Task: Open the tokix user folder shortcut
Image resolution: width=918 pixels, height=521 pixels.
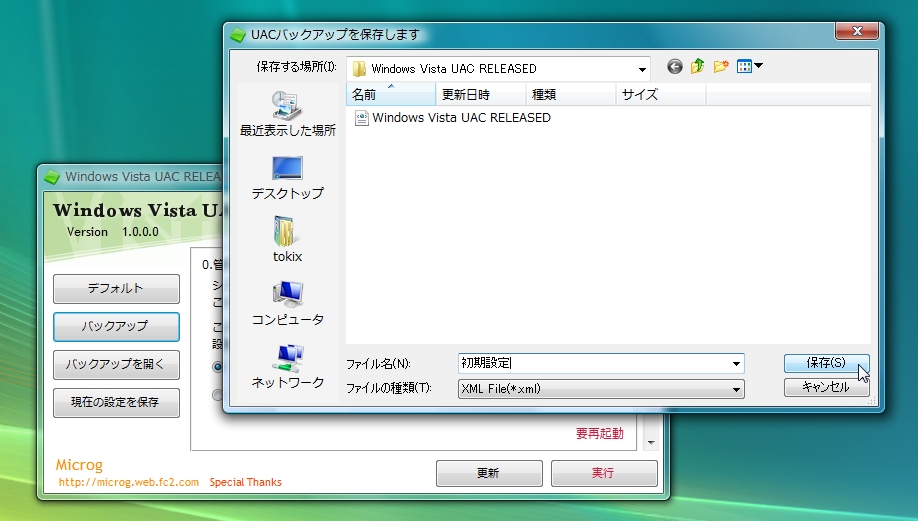Action: 287,240
